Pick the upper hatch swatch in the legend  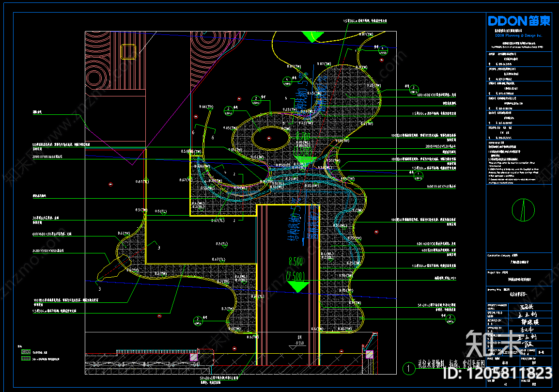click(26, 352)
